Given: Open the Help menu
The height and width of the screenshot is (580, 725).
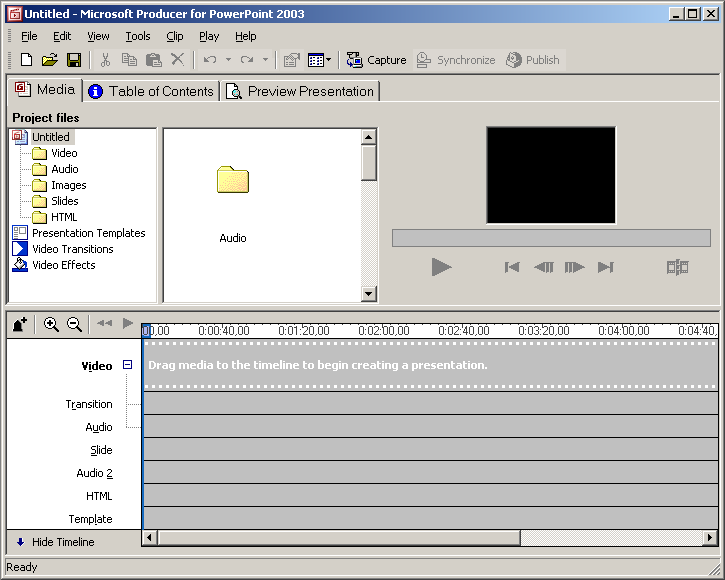Looking at the screenshot, I should coord(246,36).
